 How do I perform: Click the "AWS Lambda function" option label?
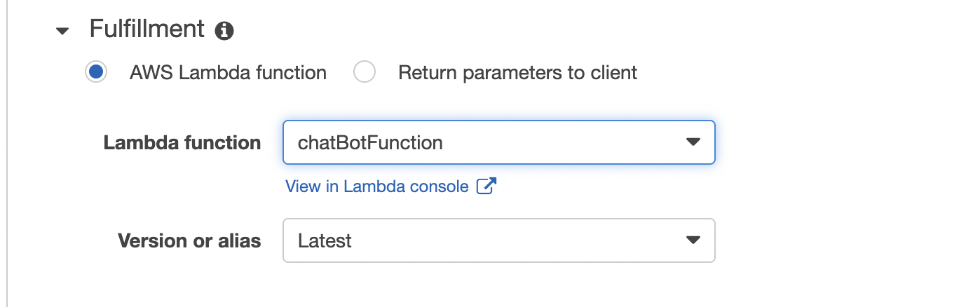[228, 72]
